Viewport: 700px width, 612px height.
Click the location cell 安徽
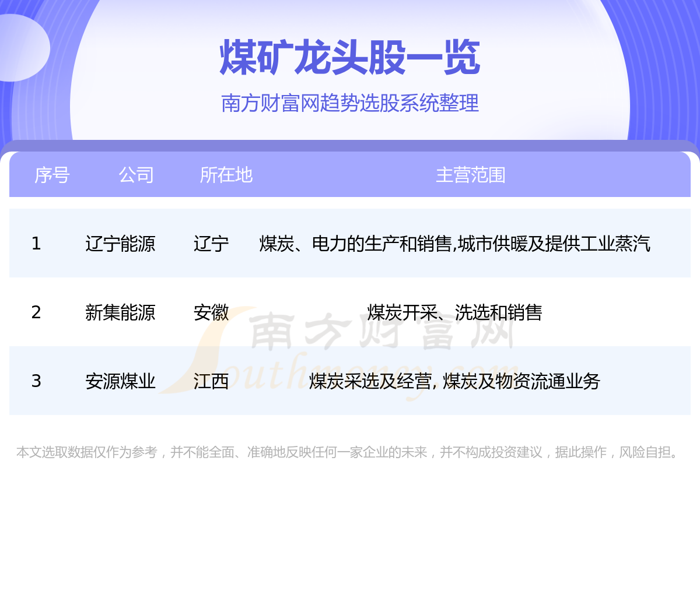(x=211, y=312)
